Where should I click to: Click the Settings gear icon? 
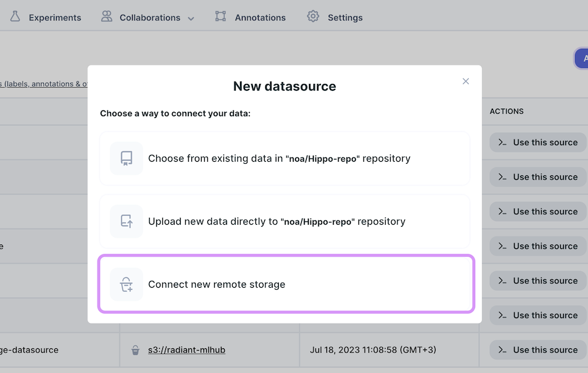[313, 17]
